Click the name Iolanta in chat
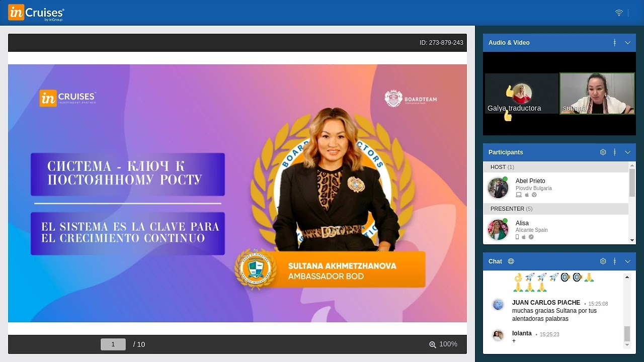This screenshot has width=644, height=362. coord(522,333)
